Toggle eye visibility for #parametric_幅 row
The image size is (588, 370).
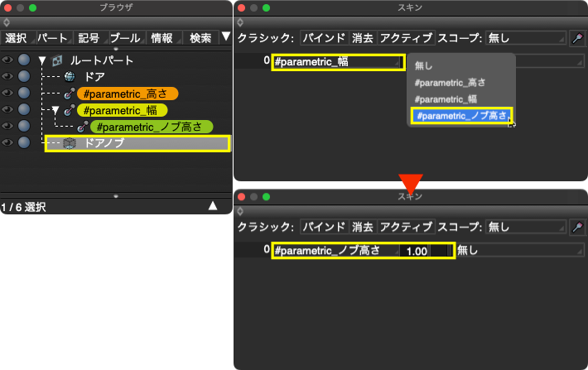[7, 109]
